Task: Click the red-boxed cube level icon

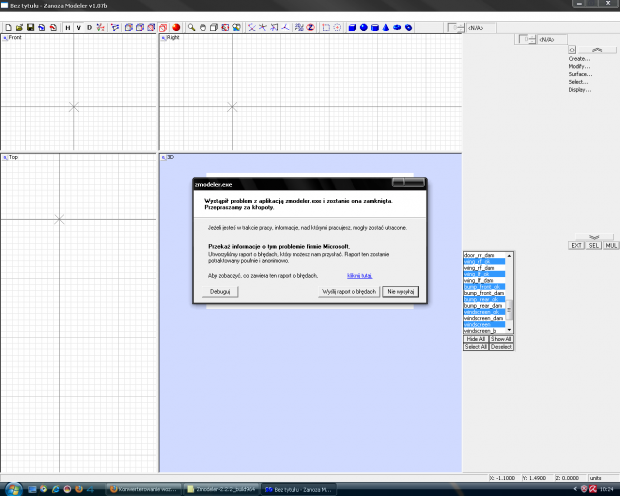Action: point(163,28)
